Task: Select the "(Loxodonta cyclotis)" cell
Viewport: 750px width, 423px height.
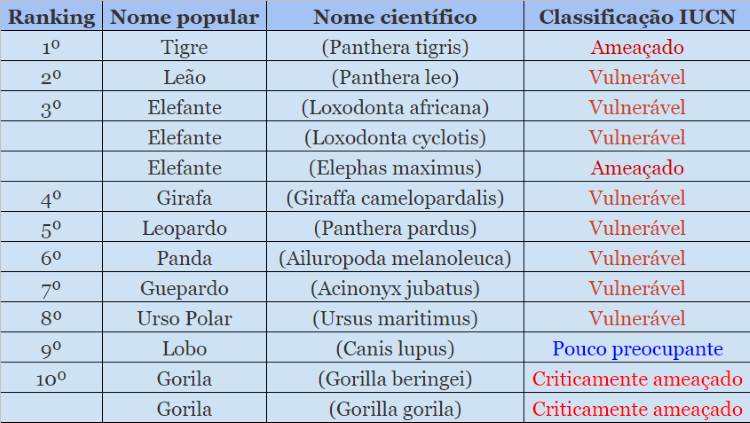Action: tap(394, 137)
